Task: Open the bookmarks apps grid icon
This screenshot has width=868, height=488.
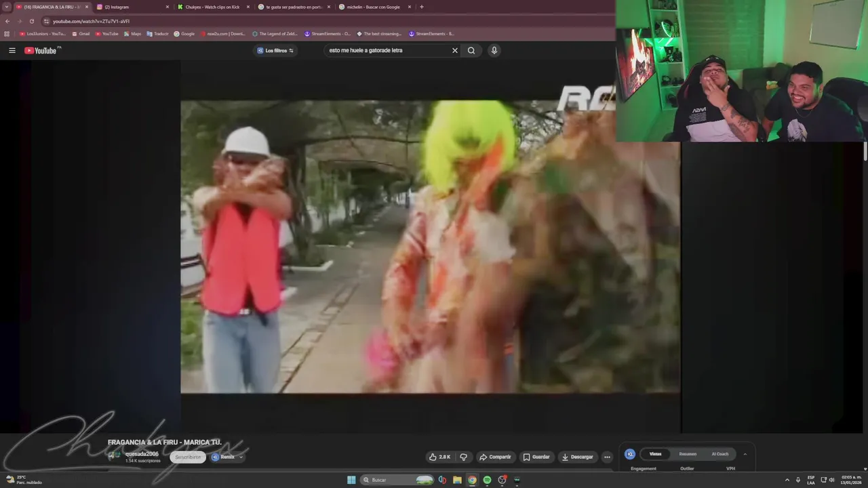Action: (7, 33)
